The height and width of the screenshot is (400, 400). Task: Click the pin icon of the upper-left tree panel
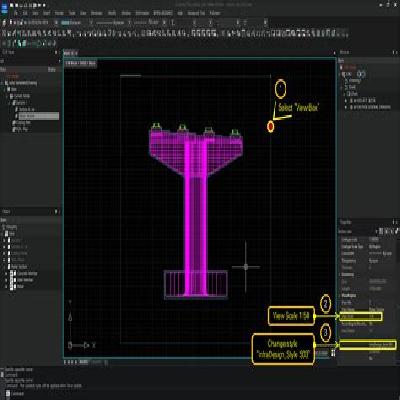pos(56,52)
